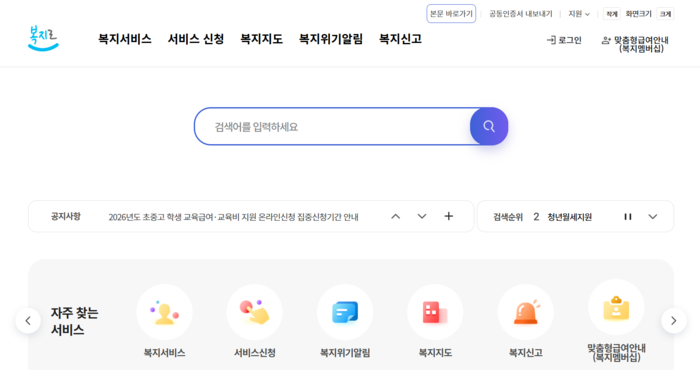Screen dimensions: 700x370
Task: Open the 2026년도 교육급여 notice
Action: click(233, 217)
